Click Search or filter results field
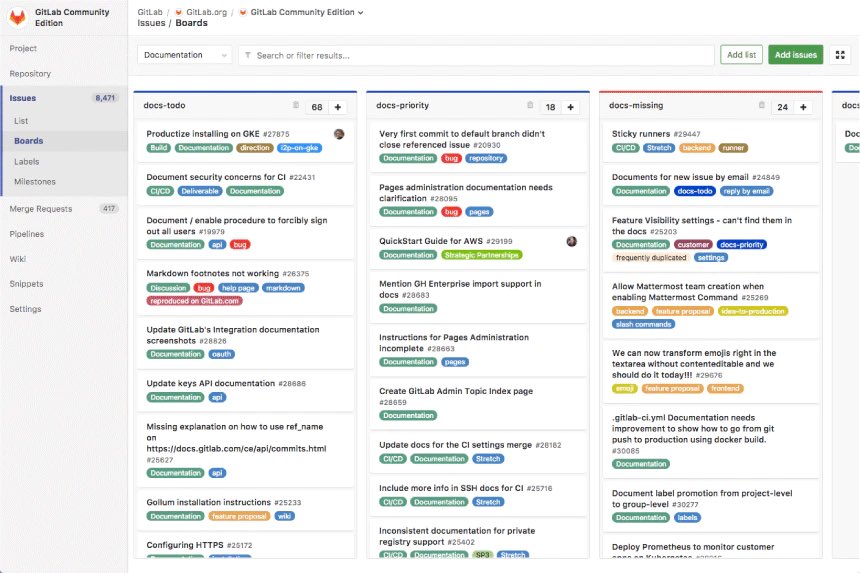 476,55
